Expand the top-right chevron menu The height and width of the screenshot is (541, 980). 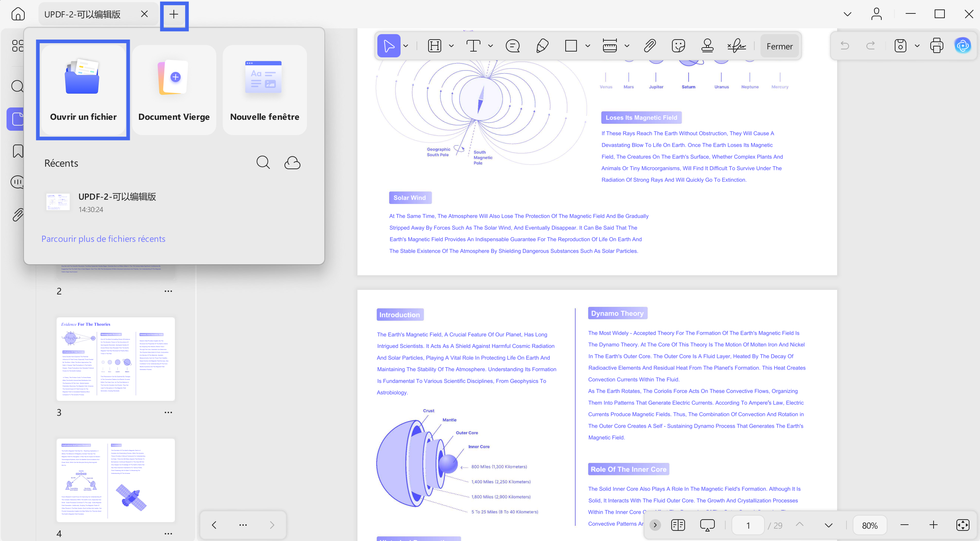point(847,14)
